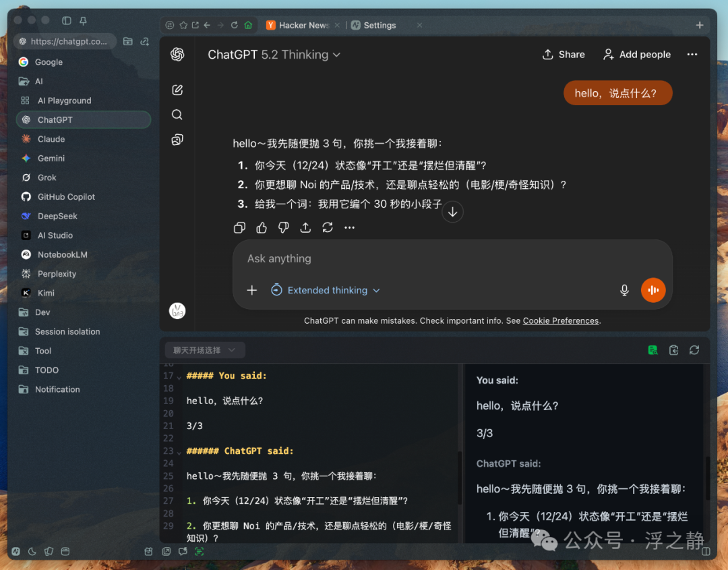Image resolution: width=728 pixels, height=570 pixels.
Task: Collapse the 'You said' section at line 17
Action: tap(179, 377)
